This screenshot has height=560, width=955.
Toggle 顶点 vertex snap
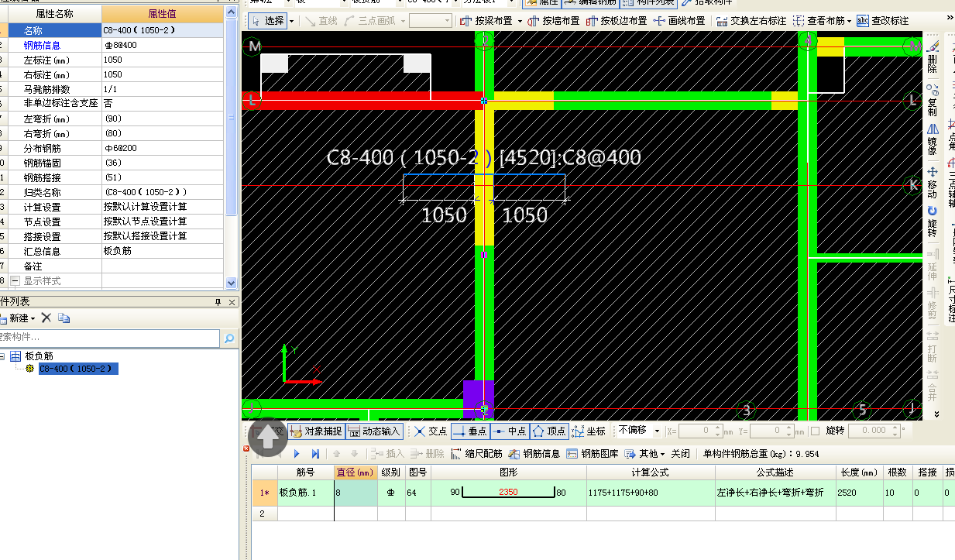pyautogui.click(x=549, y=431)
